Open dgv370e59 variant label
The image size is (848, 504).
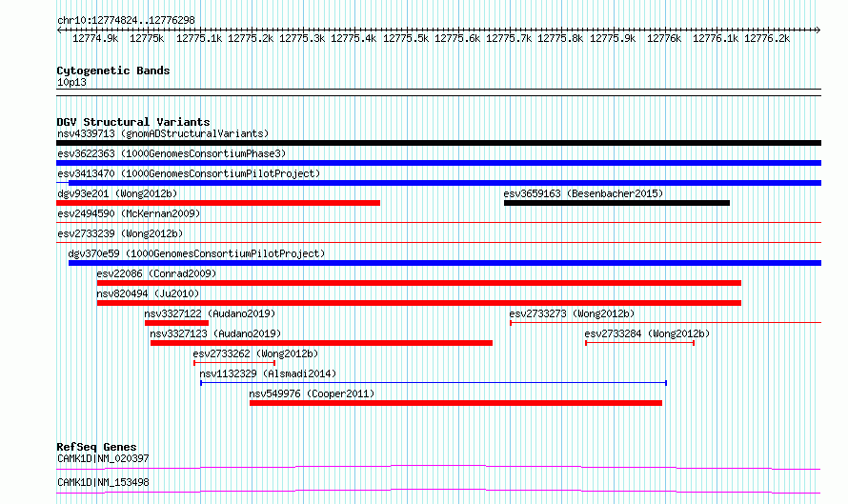click(x=196, y=253)
